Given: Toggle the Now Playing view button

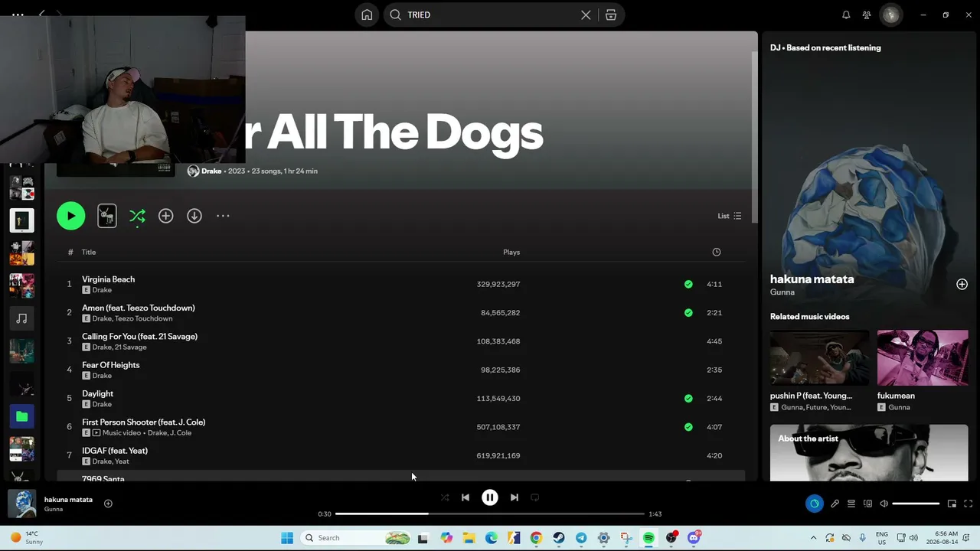Looking at the screenshot, I should coord(814,504).
